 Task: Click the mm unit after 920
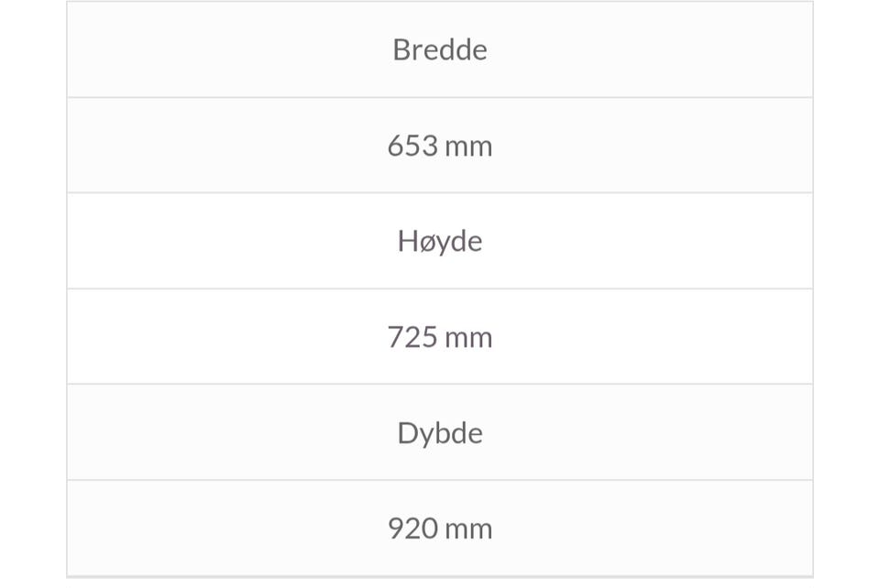468,531
